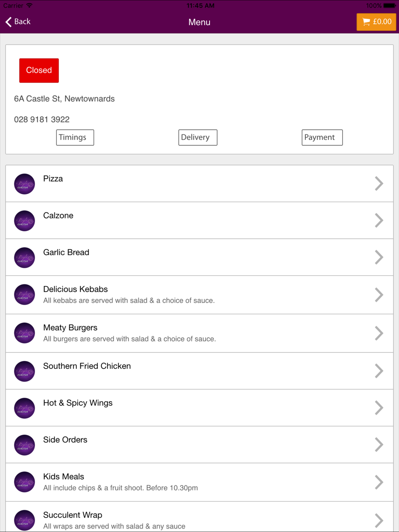Tap the Delicious Kebabs logo icon
Screen dimensions: 399x532
24,295
